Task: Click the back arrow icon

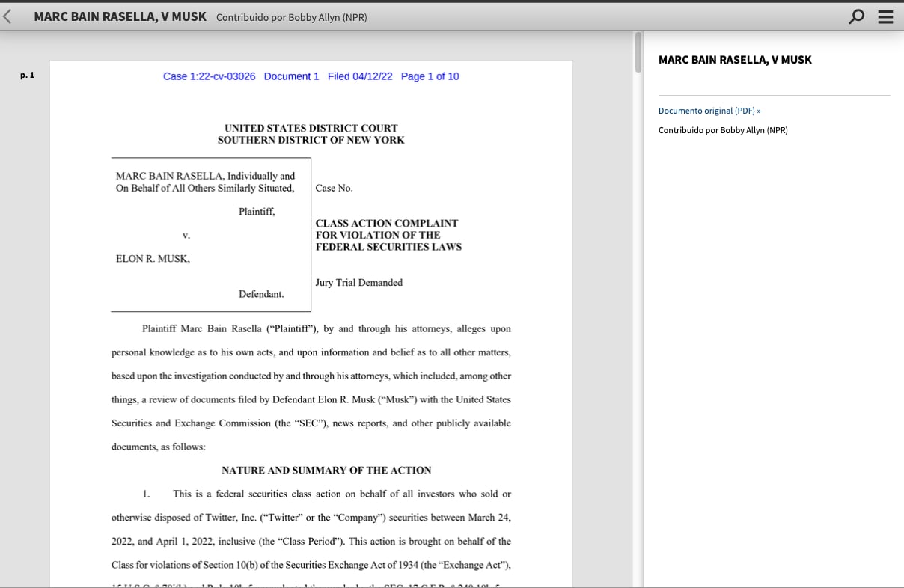Action: pos(7,16)
